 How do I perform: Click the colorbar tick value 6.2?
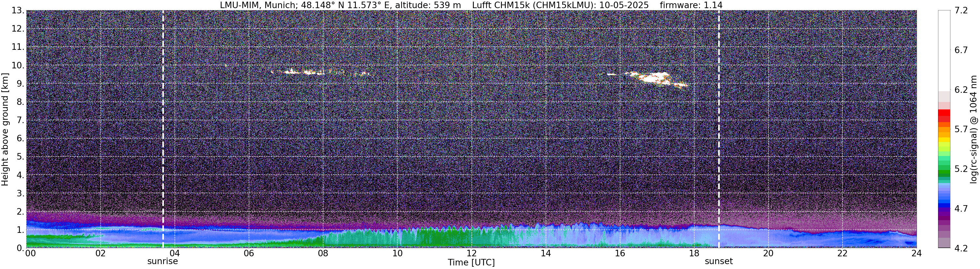pyautogui.click(x=961, y=90)
